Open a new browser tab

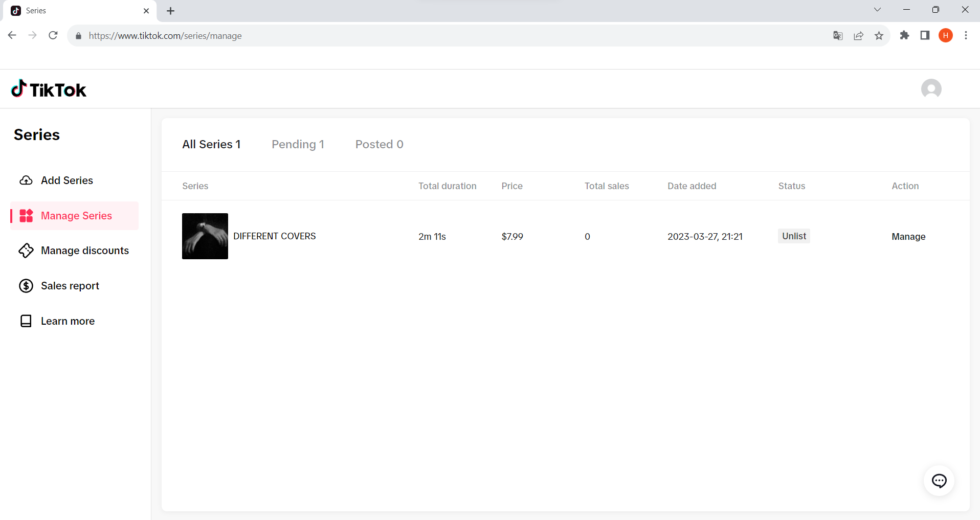[171, 11]
